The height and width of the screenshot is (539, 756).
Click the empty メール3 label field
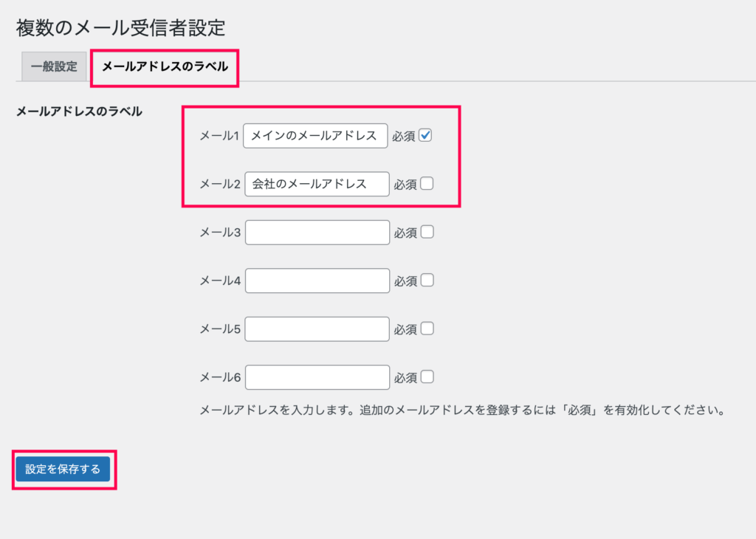click(317, 233)
